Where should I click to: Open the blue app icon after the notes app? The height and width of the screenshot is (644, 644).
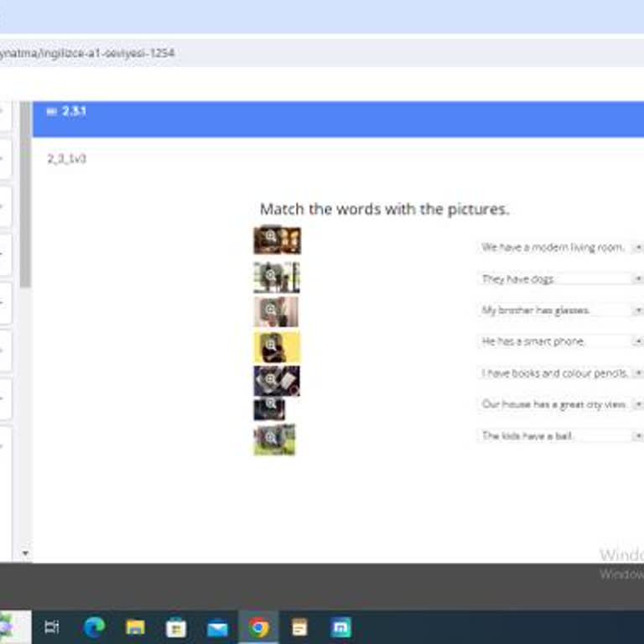coord(341,627)
